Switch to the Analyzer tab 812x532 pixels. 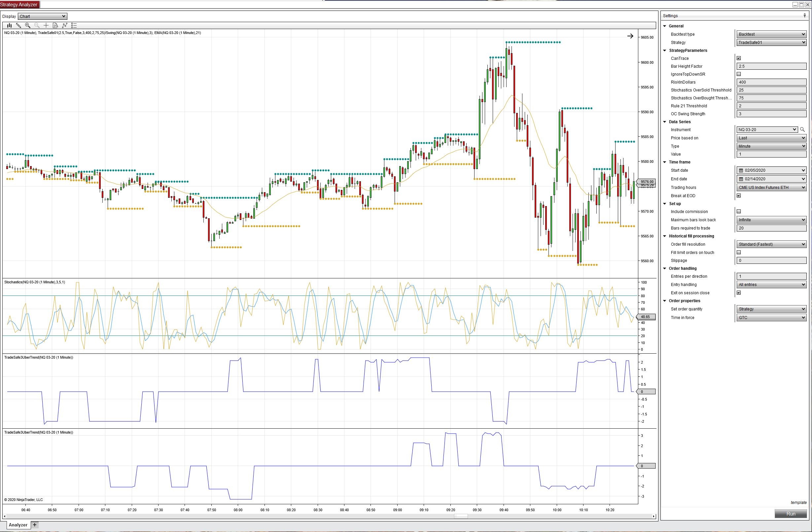pyautogui.click(x=18, y=525)
